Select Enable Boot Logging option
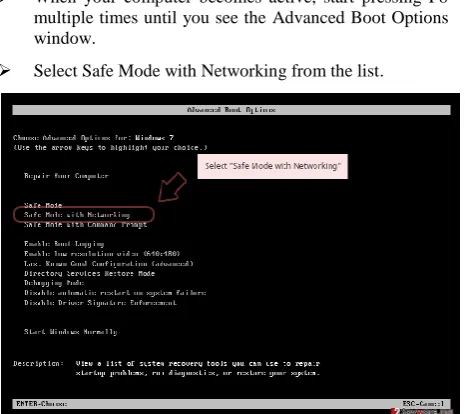Screen dimensions: 465x414 pyautogui.click(x=64, y=244)
